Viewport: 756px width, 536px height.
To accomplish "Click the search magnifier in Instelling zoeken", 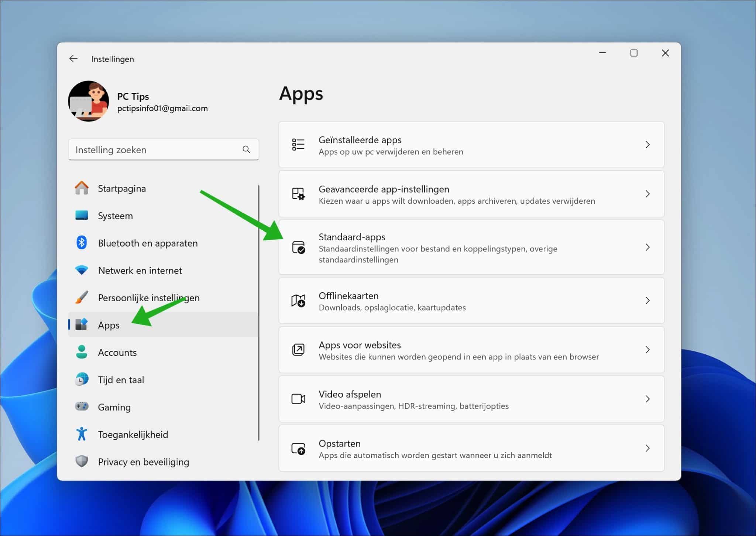I will tap(246, 150).
